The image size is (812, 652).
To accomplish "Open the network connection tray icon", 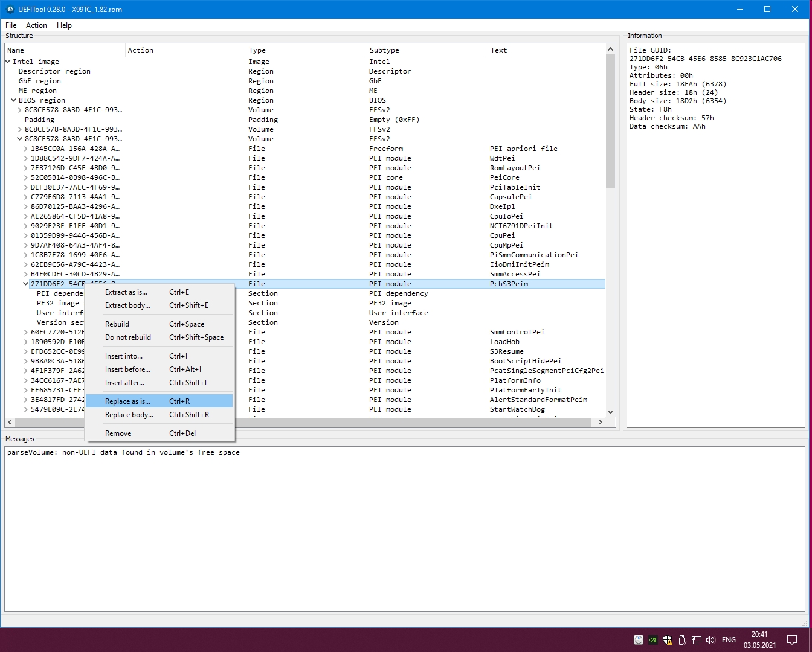I will (x=697, y=640).
